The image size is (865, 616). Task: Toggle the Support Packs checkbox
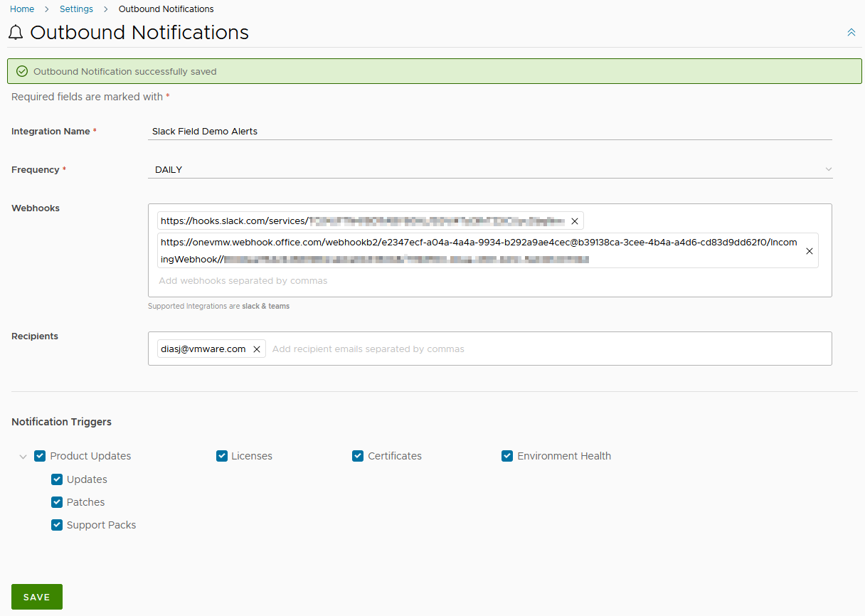(x=57, y=525)
